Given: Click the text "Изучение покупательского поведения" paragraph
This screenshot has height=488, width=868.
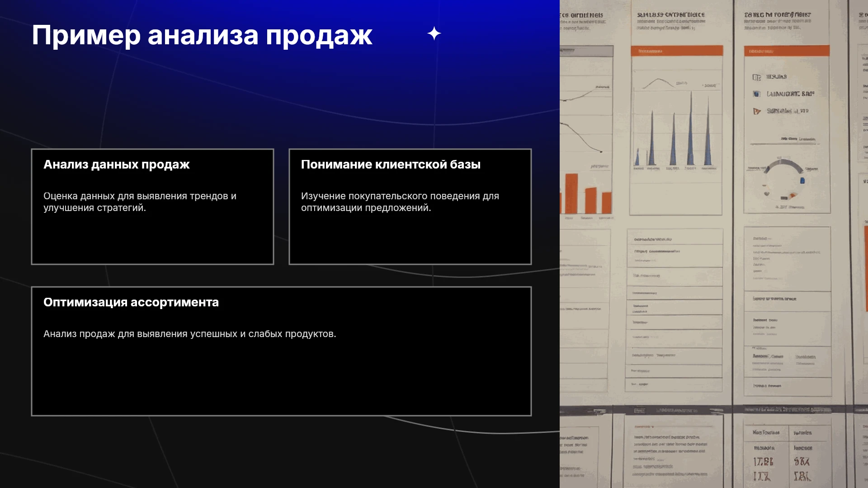Looking at the screenshot, I should pyautogui.click(x=400, y=202).
